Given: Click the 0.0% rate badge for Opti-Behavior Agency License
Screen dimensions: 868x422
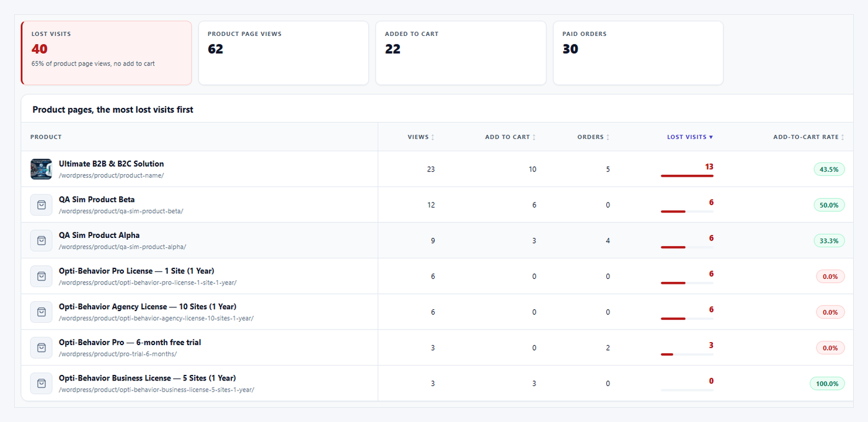Looking at the screenshot, I should click(830, 312).
